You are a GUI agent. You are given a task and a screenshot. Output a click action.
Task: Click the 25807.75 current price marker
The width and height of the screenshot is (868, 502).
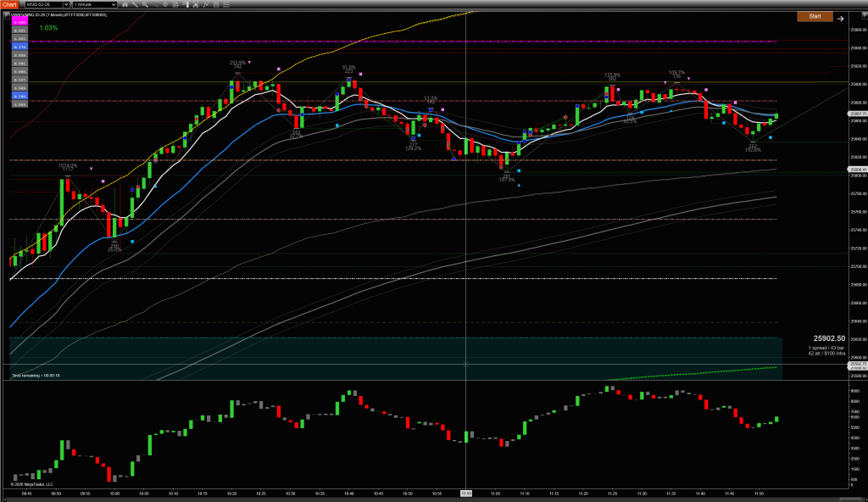pos(858,114)
